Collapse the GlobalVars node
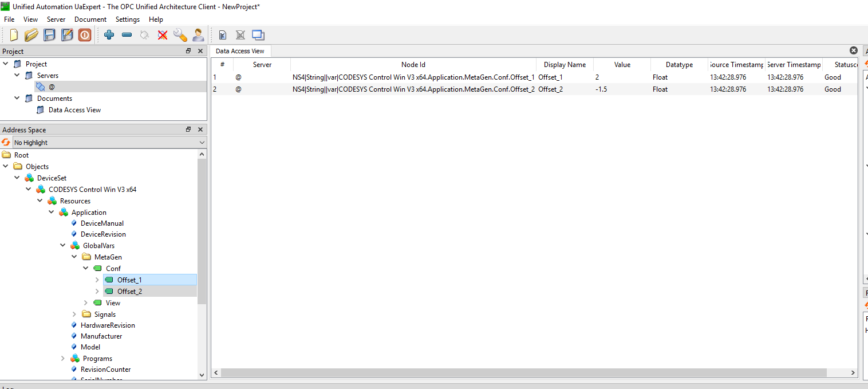 (x=63, y=245)
